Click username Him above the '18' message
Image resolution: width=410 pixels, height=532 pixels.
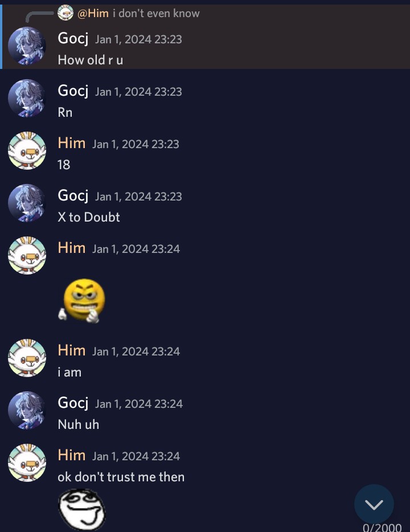72,143
